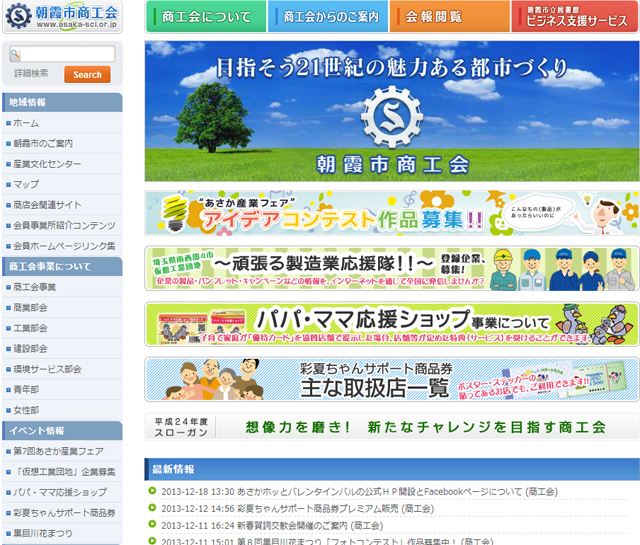Viewport: 640px width, 545px height.
Task: Click green bullet icon beside 2013-12-18 news
Action: 152,491
